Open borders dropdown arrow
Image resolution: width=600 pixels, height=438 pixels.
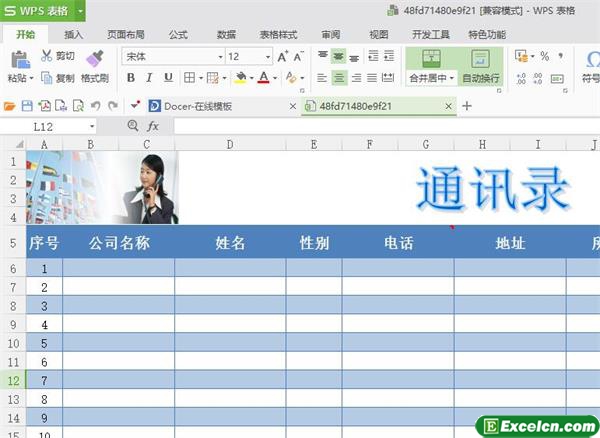click(201, 78)
